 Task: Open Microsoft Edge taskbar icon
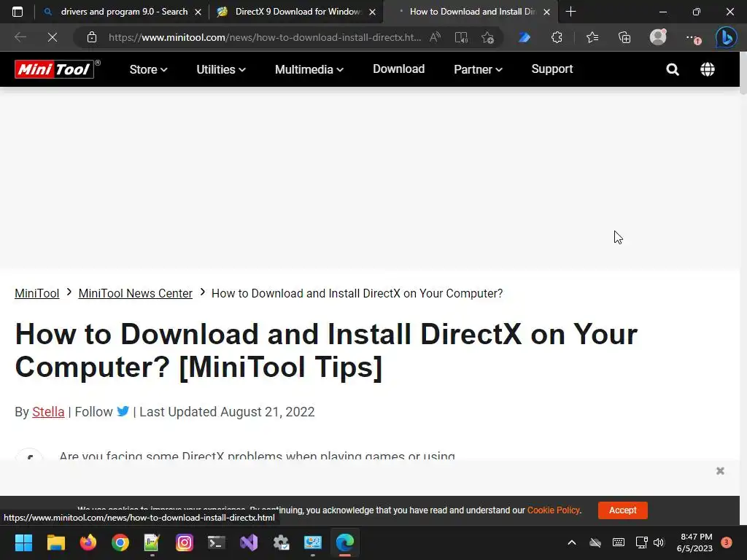(x=345, y=542)
